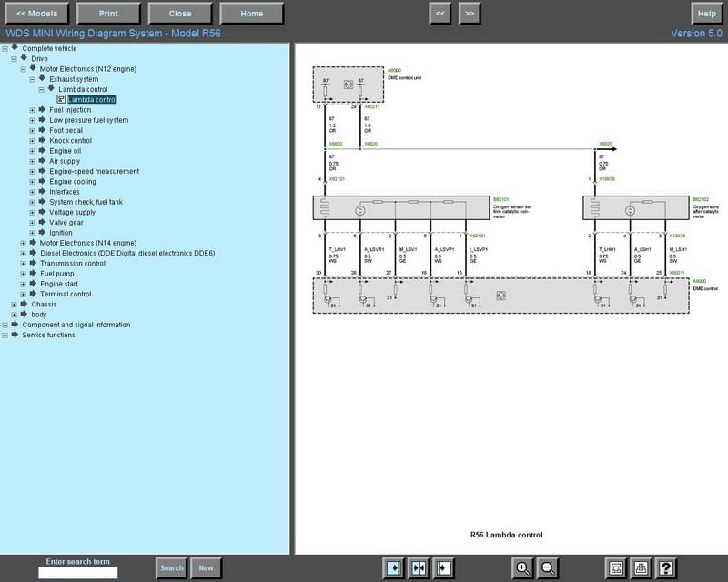Select the Interfaces tree item

click(64, 192)
